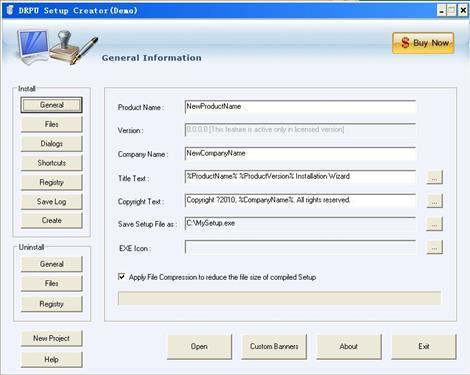Image resolution: width=470 pixels, height=375 pixels.
Task: Click the Copyright Text input field
Action: point(300,200)
